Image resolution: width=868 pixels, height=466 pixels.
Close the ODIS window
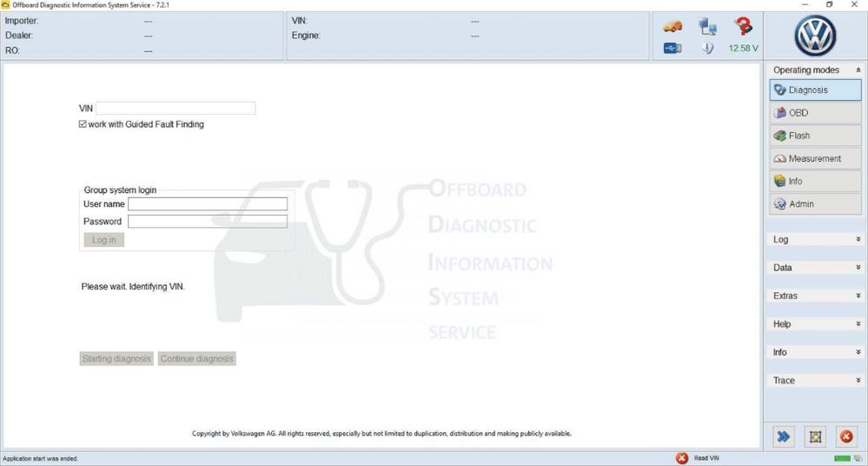click(x=854, y=4)
